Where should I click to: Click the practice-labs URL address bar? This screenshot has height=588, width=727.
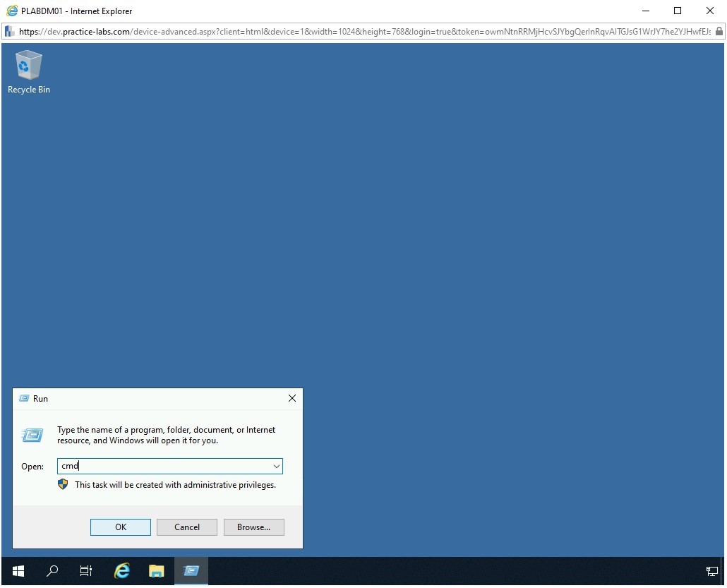[x=353, y=31]
